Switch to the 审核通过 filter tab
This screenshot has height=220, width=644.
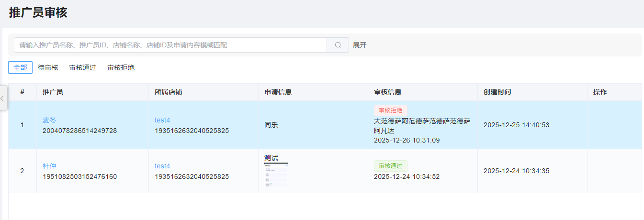[x=83, y=67]
